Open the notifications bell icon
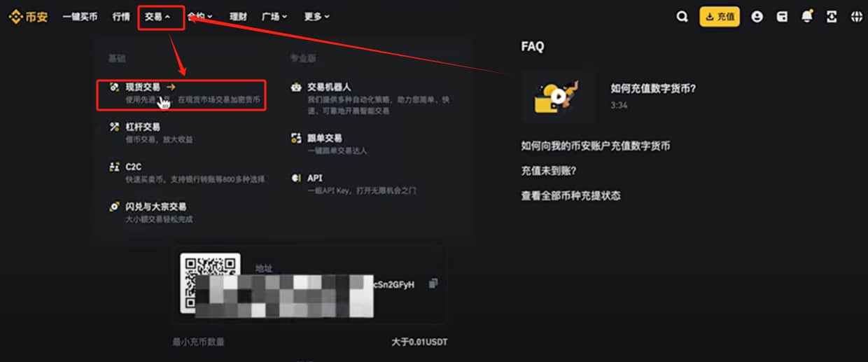 coord(807,17)
